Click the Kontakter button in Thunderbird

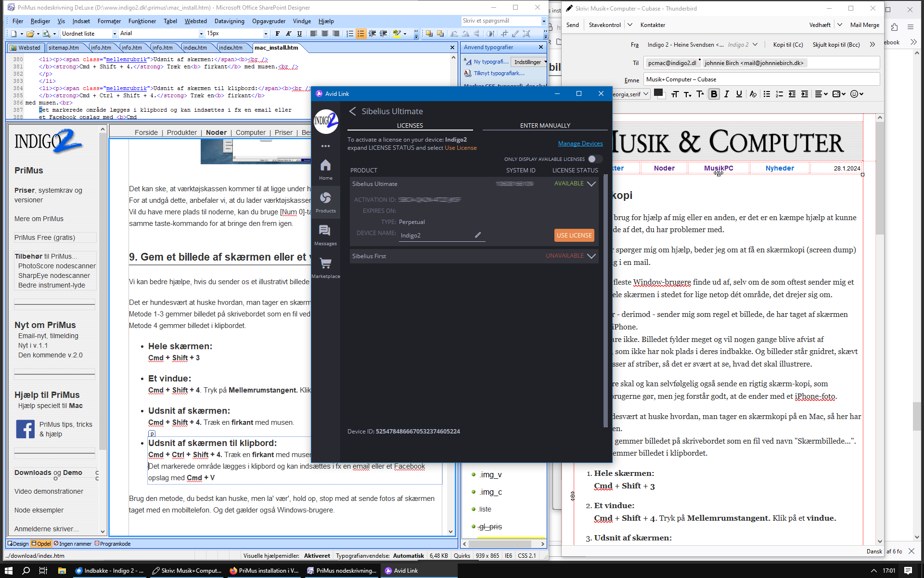pyautogui.click(x=653, y=25)
